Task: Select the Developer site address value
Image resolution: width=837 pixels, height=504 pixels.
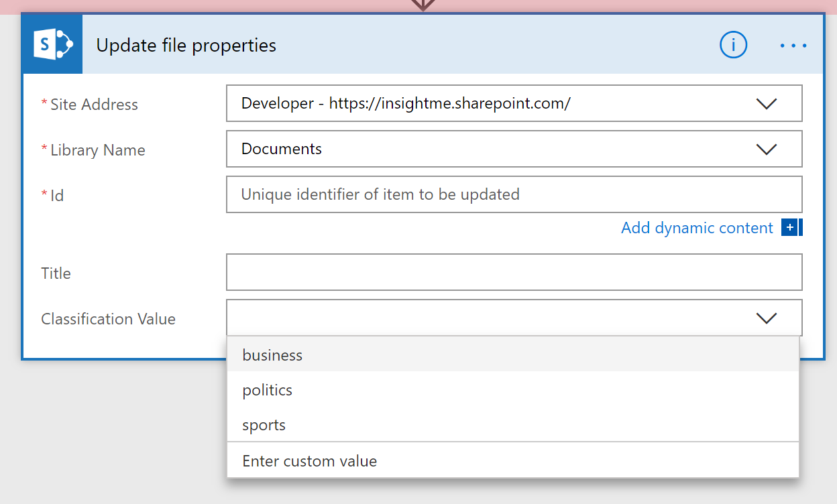Action: 402,103
